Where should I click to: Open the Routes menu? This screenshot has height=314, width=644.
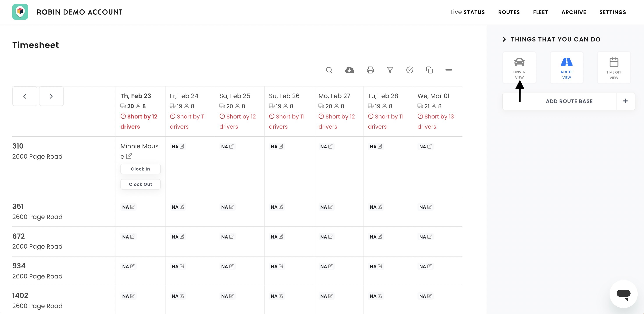coord(509,12)
